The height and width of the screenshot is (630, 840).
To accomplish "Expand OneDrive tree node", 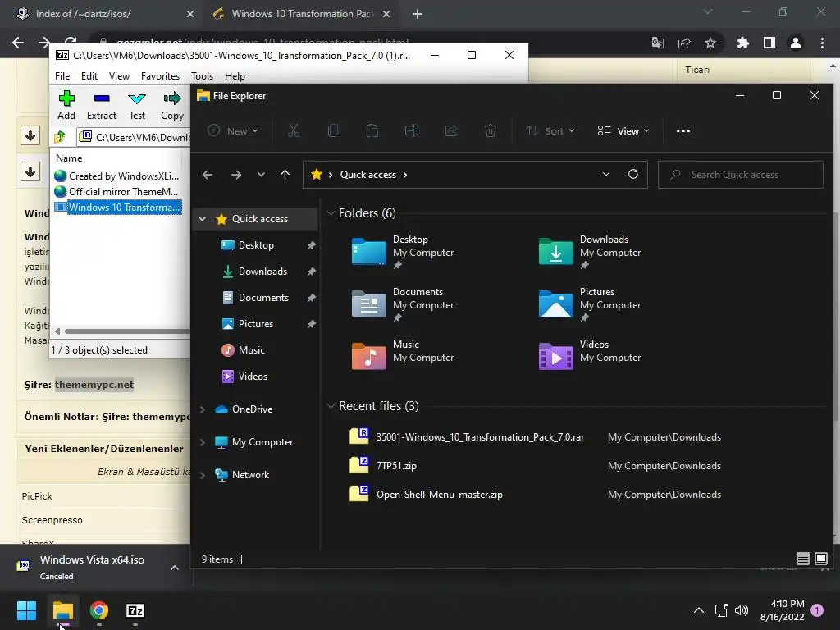I will [x=202, y=409].
